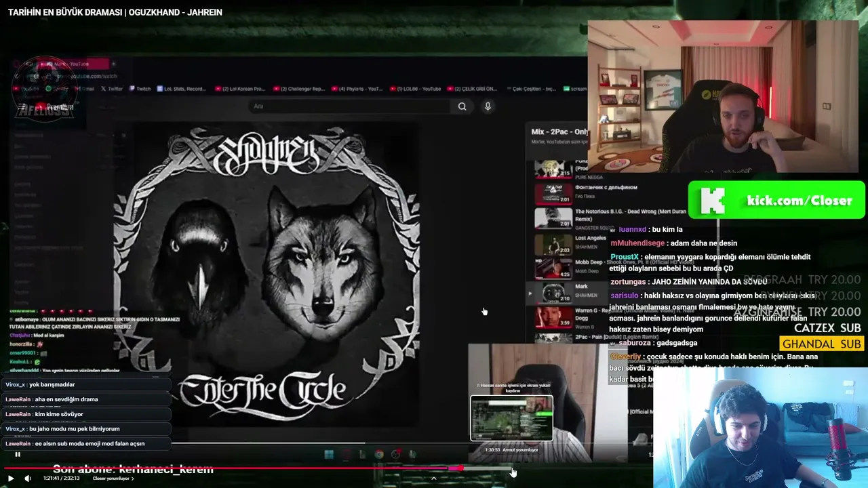Click the seek preview thumbnail above the progress bar

click(x=512, y=418)
